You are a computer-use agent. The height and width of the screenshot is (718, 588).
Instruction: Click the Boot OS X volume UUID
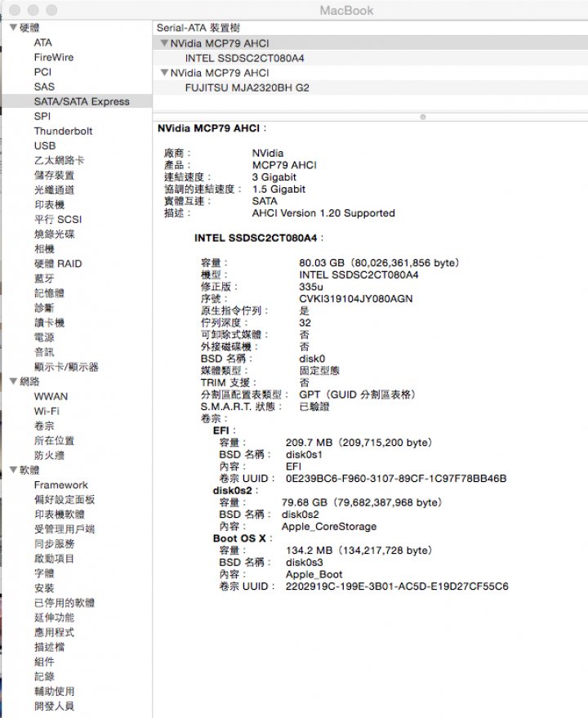(x=397, y=586)
